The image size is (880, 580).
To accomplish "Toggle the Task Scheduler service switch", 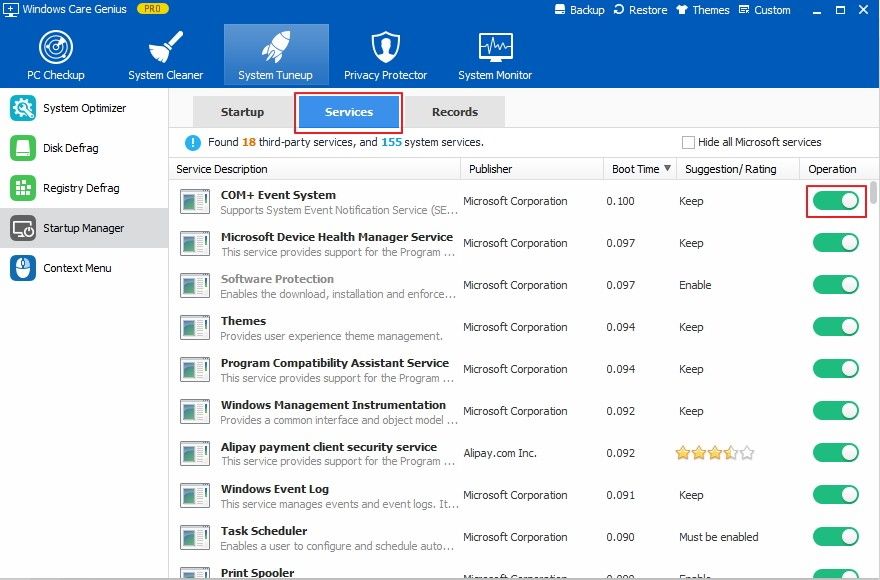I will tap(836, 537).
